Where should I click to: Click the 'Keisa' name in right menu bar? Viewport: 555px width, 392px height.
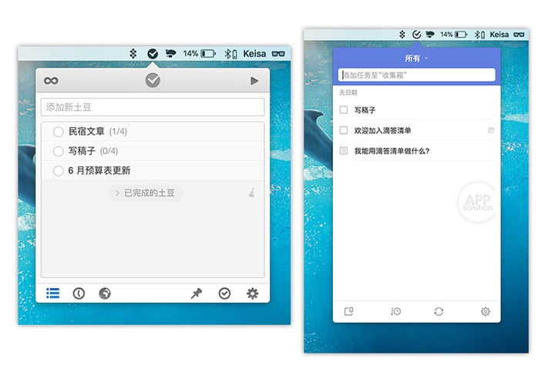pos(499,35)
